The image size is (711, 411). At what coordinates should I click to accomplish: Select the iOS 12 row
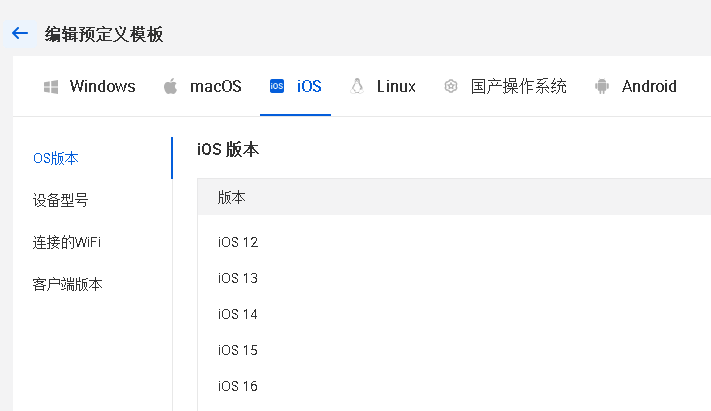238,242
